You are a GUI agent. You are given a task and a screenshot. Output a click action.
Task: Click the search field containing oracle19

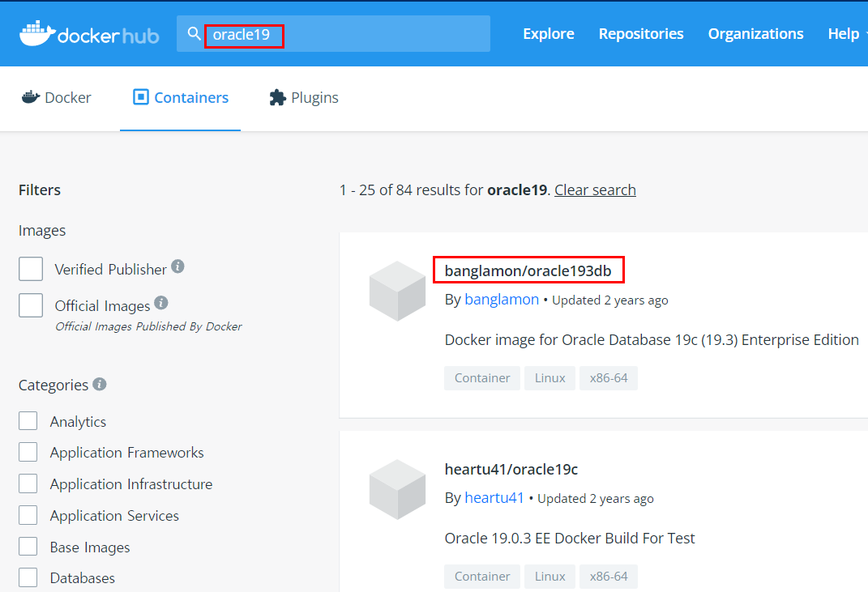tap(333, 34)
